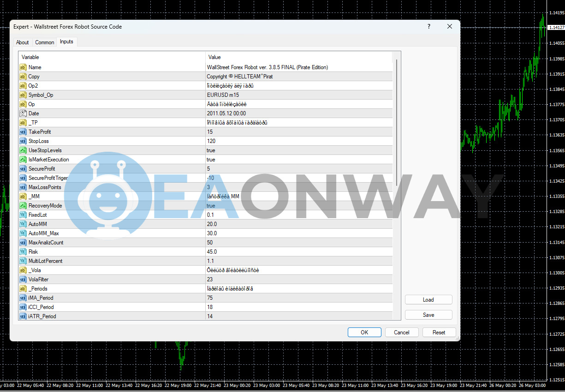The image size is (565, 392).
Task: Click the double icon beside FixedLot
Action: pos(23,215)
